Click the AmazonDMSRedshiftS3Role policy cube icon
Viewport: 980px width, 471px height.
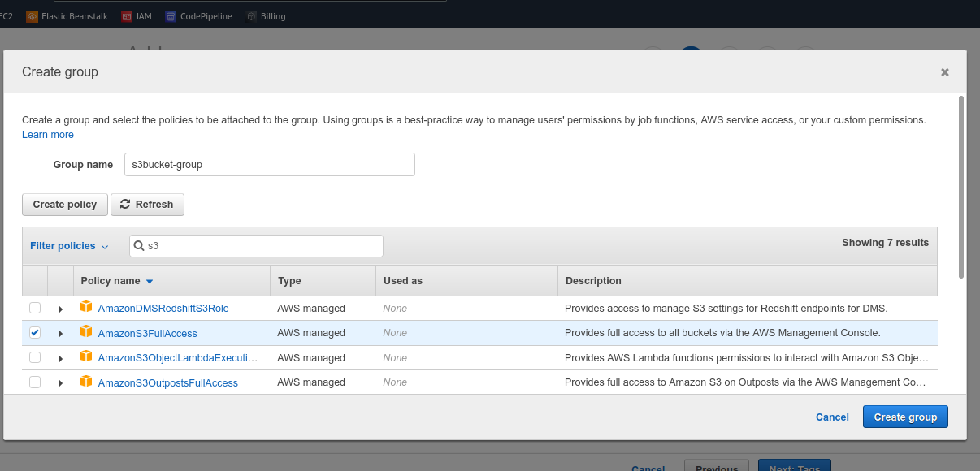click(x=86, y=307)
